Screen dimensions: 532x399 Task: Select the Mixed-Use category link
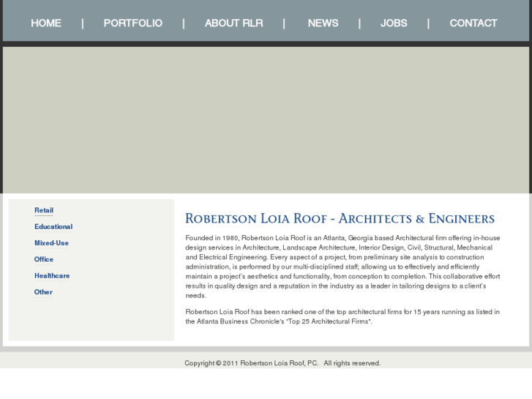tap(51, 243)
